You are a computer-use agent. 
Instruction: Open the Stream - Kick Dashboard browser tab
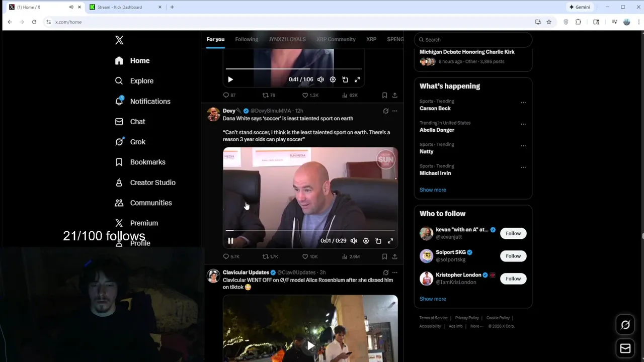[125, 7]
